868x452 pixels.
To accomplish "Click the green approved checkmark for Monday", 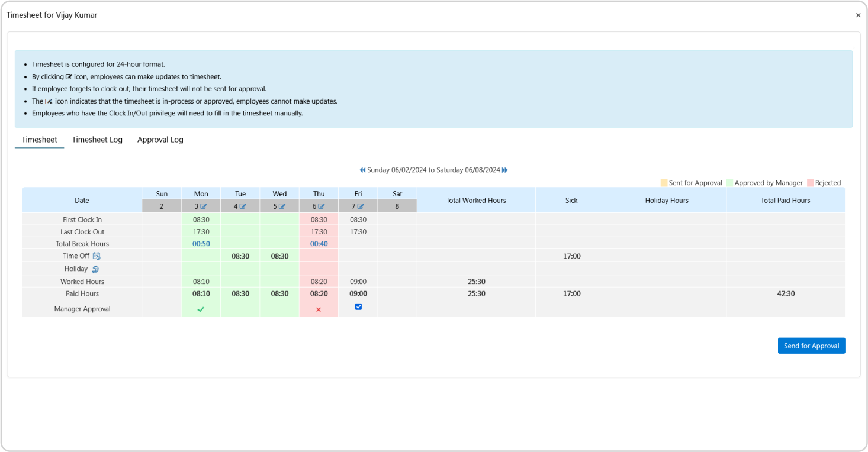I will [201, 309].
